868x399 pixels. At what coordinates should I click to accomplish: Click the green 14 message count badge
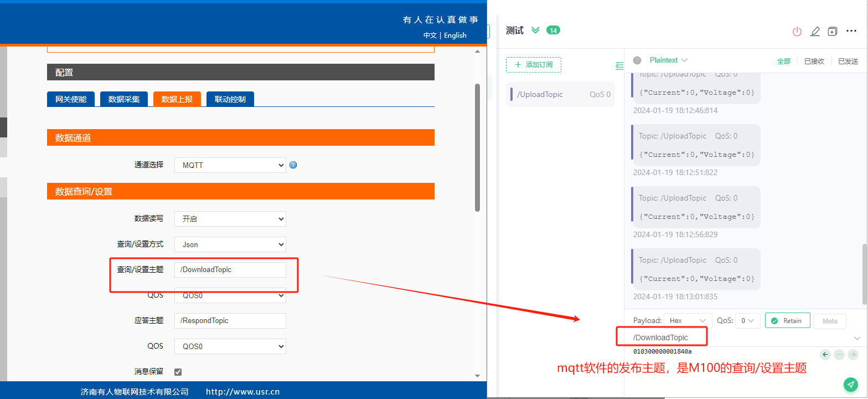[553, 30]
